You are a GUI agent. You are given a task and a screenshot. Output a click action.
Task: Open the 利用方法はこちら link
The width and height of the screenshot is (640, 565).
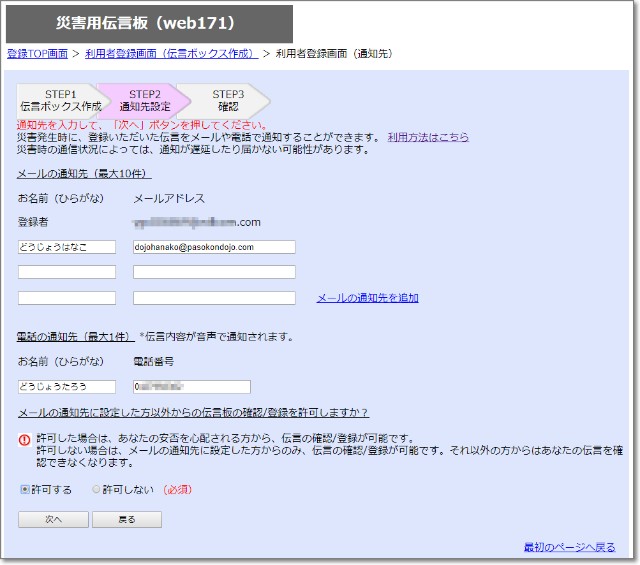click(x=428, y=137)
